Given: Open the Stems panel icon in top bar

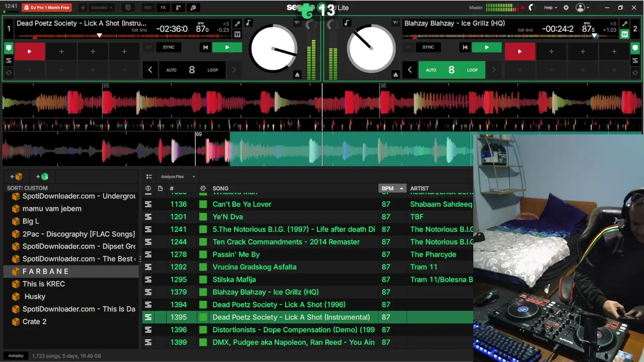Looking at the screenshot, I should pos(193,8).
